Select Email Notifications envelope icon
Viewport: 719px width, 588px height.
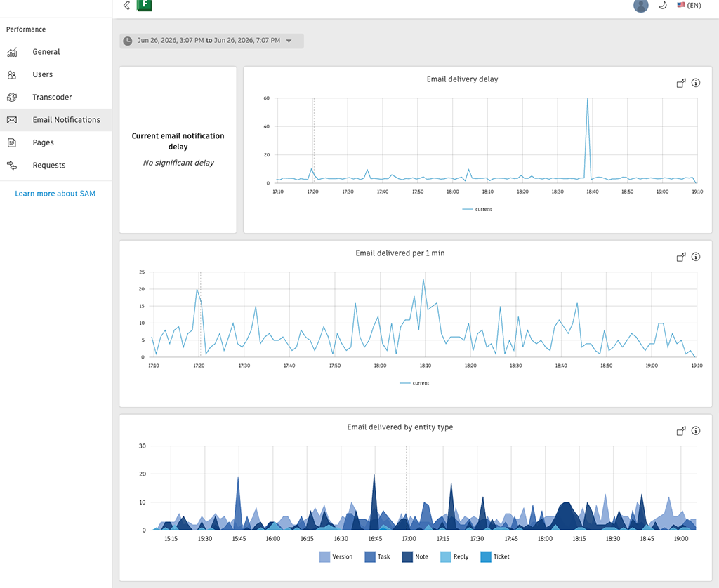coord(12,120)
